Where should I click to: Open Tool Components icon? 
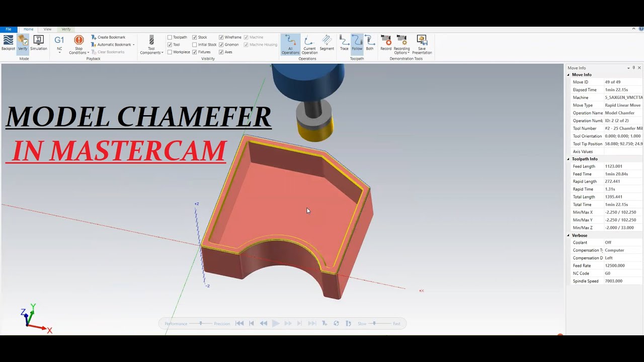pyautogui.click(x=151, y=40)
